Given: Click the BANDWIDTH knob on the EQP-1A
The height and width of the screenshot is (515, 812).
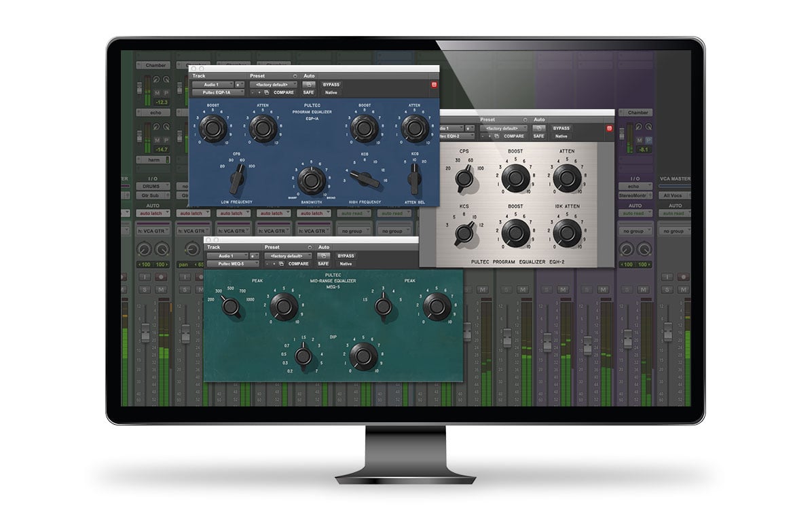Looking at the screenshot, I should coord(310,180).
